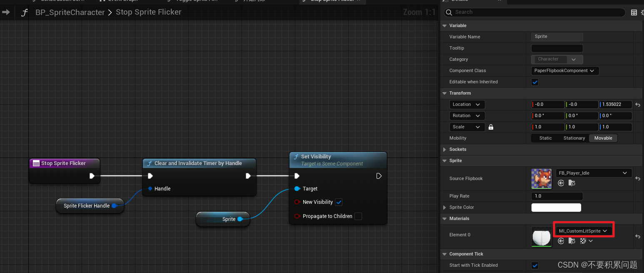644x273 pixels.
Task: Click Stop Sprite Flicker breadcrumb item
Action: [x=149, y=12]
